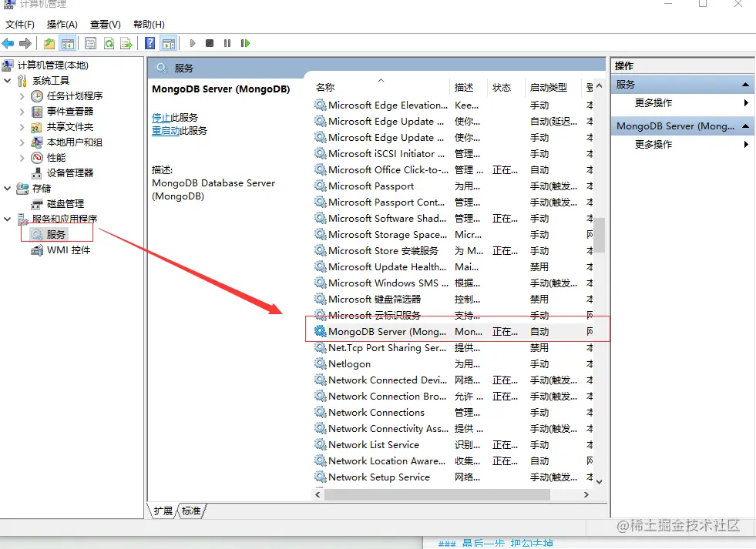756x549 pixels.
Task: Collapse the MongoDB Server actions section
Action: coord(745,126)
